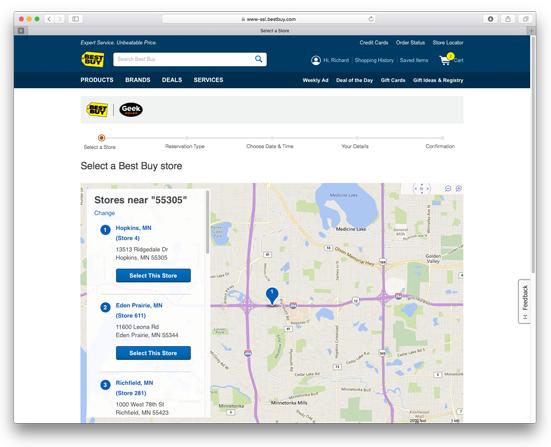Screen dimensions: 551x447
Task: Click the Safari address bar
Action: [x=268, y=19]
